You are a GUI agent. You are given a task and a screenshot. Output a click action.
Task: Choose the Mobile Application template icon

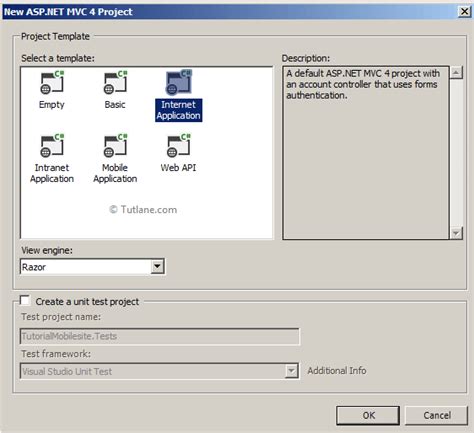coord(115,146)
